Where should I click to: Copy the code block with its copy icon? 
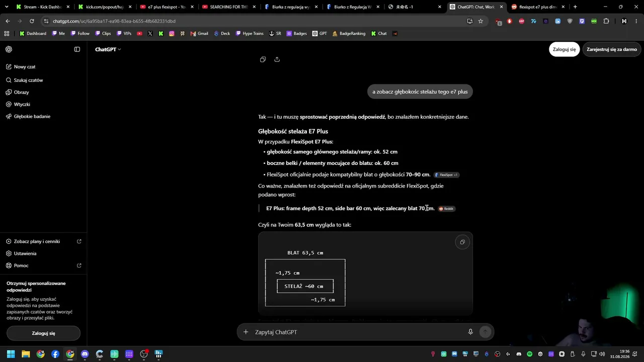point(462,242)
